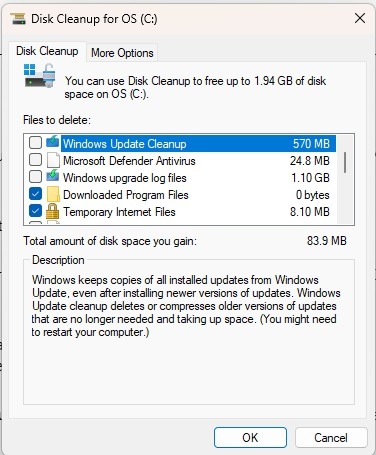This screenshot has height=455, width=376.
Task: Click the Cancel button
Action: pyautogui.click(x=331, y=437)
